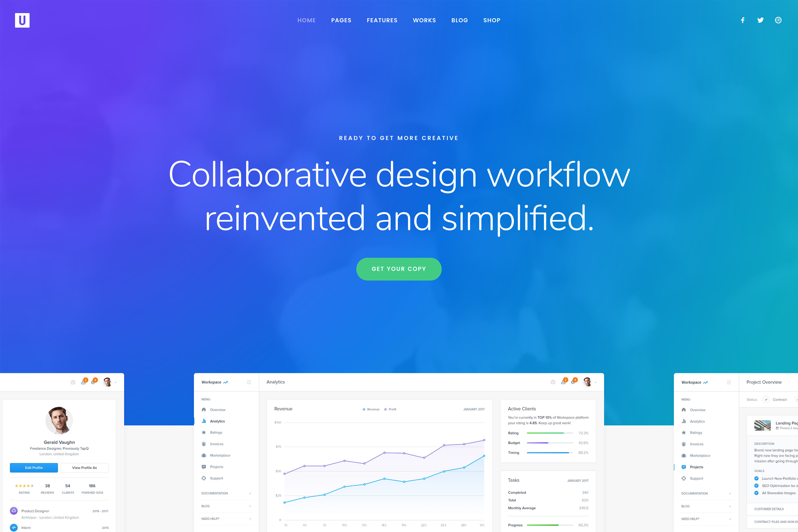Click the GET YOUR COPY button
This screenshot has width=798, height=532.
pos(399,268)
